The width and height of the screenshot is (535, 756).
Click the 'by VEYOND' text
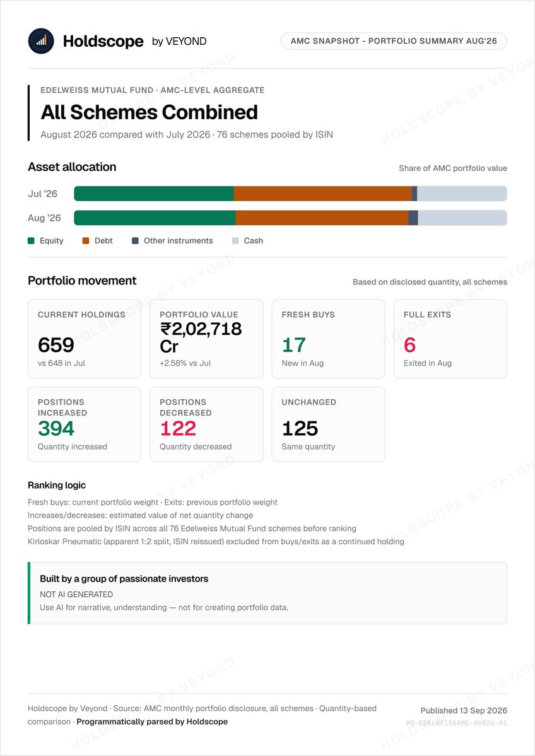click(x=179, y=42)
